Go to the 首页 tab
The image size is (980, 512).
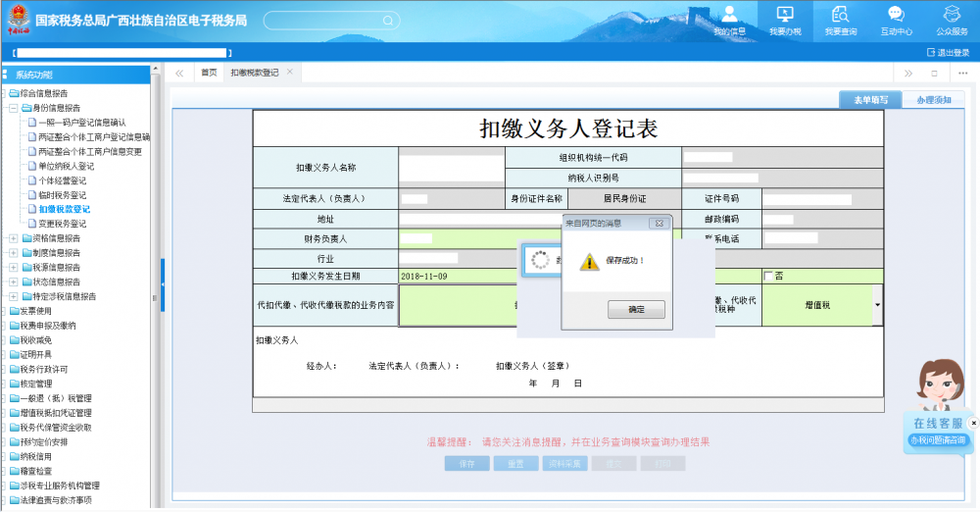pyautogui.click(x=209, y=73)
